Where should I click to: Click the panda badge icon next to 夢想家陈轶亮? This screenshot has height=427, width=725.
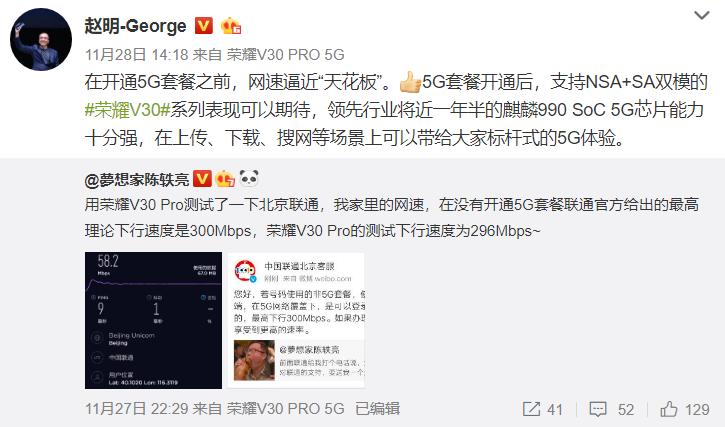(x=249, y=179)
